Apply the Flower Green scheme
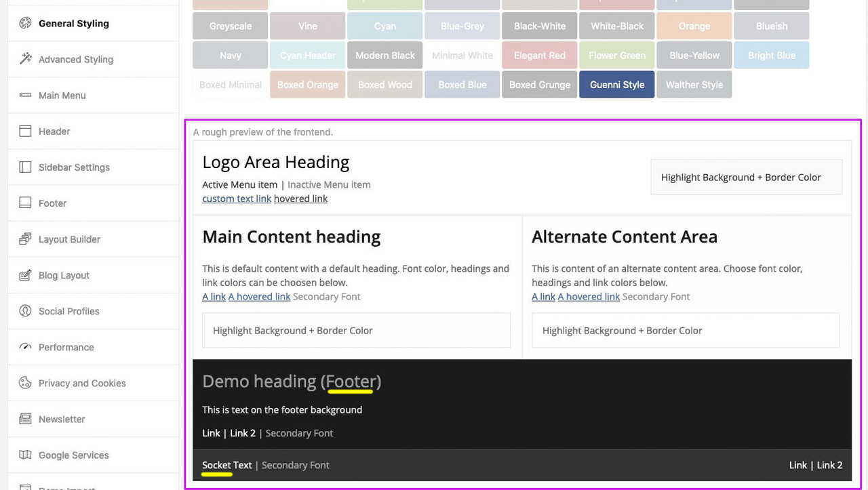Image resolution: width=868 pixels, height=490 pixels. point(617,55)
